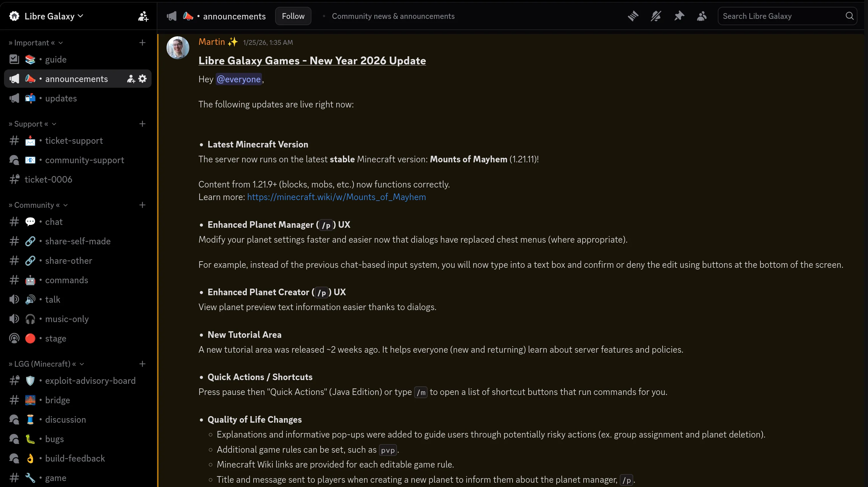Click the /m inline code snippet
The image size is (868, 487).
pyautogui.click(x=420, y=392)
